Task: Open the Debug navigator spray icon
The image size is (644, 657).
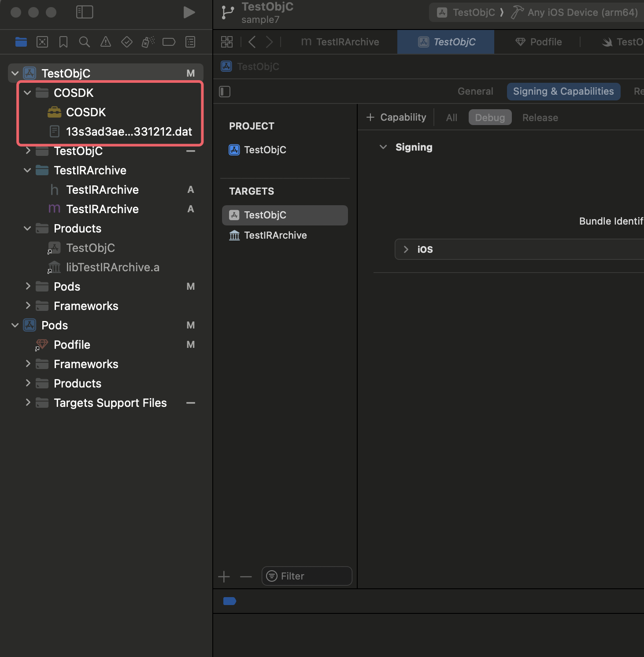Action: click(x=148, y=42)
